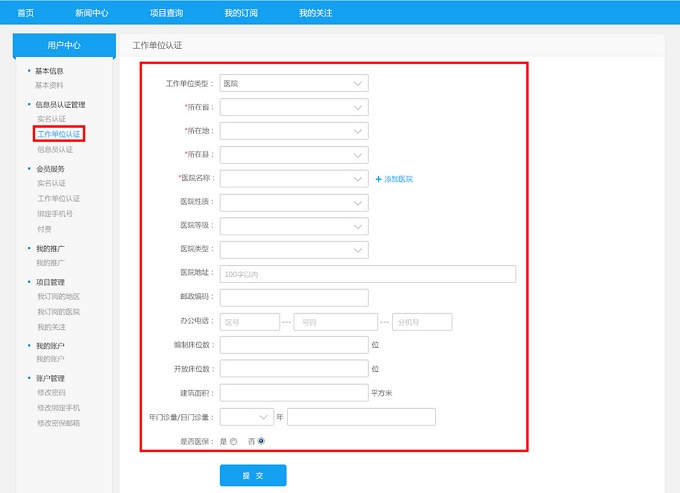Open the 工作单位类型 dropdown showing 医院
The width and height of the screenshot is (680, 493).
tap(293, 83)
